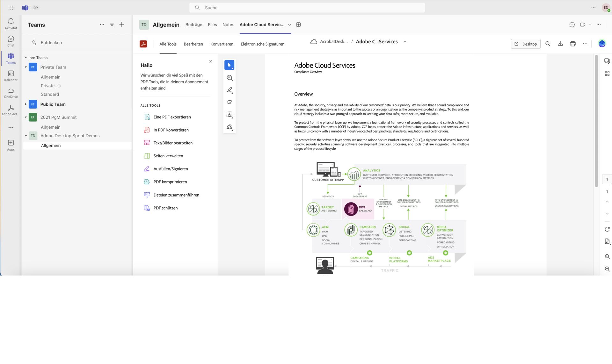Switch to the Notes tab
Image resolution: width=612 pixels, height=364 pixels.
click(228, 25)
